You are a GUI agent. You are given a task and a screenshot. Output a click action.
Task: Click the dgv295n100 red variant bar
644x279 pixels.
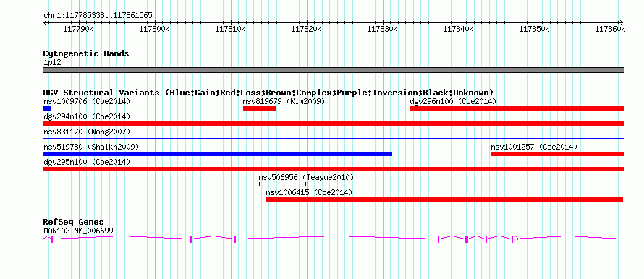click(x=333, y=169)
